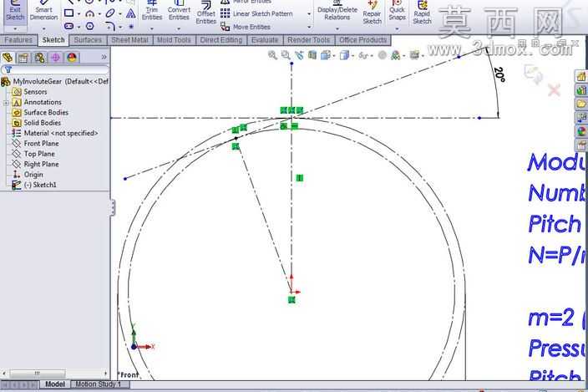Click the Quick Snaps tool
Image resolution: width=588 pixels, height=392 pixels.
pos(397,11)
